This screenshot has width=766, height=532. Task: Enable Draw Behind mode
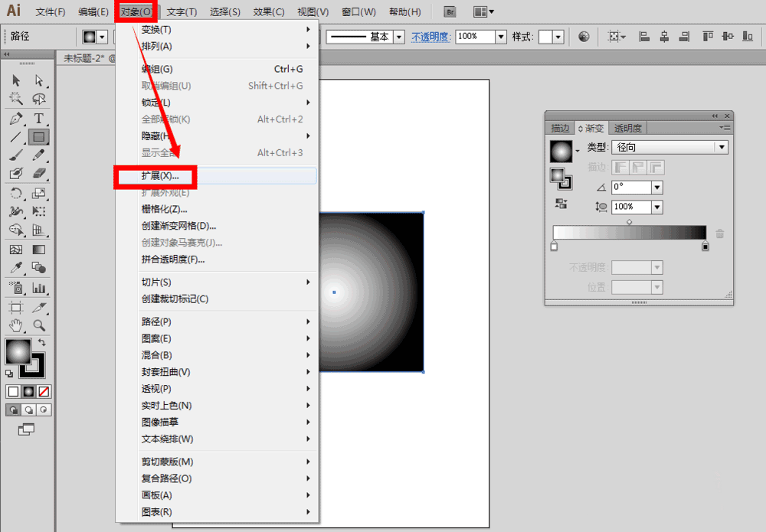coord(29,410)
